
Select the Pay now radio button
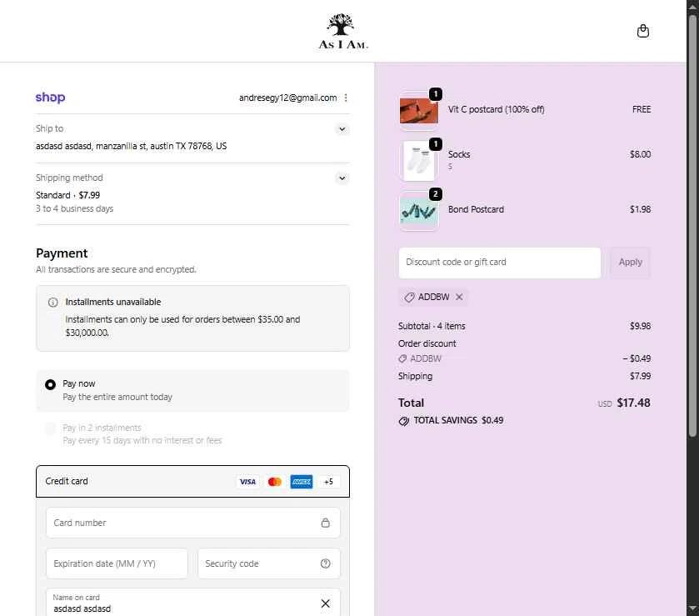pyautogui.click(x=50, y=384)
